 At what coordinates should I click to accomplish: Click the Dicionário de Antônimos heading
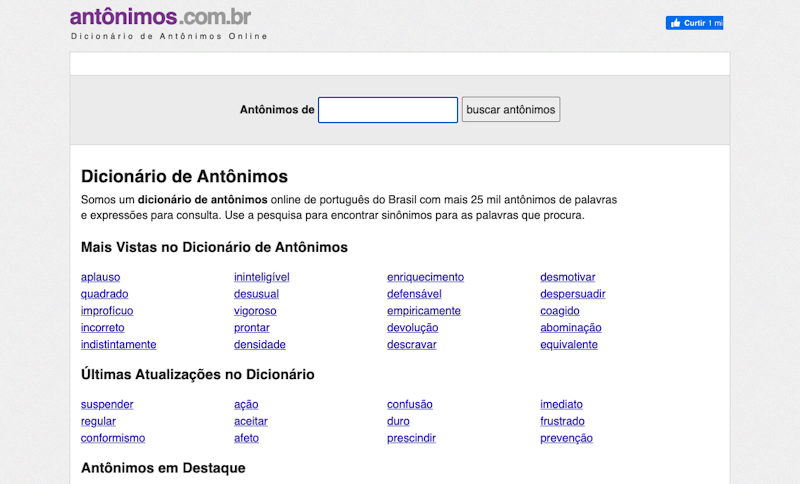coord(184,176)
